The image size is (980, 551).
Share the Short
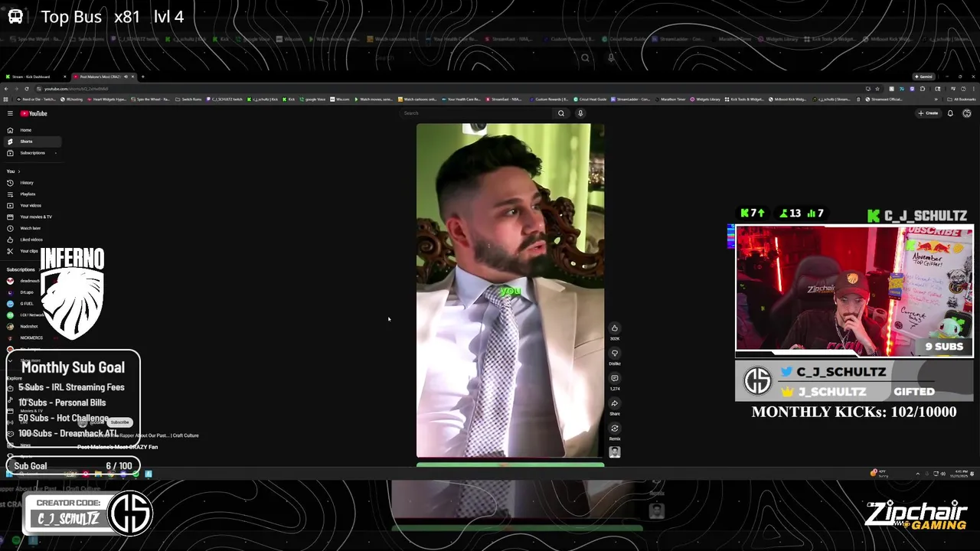[x=614, y=403]
